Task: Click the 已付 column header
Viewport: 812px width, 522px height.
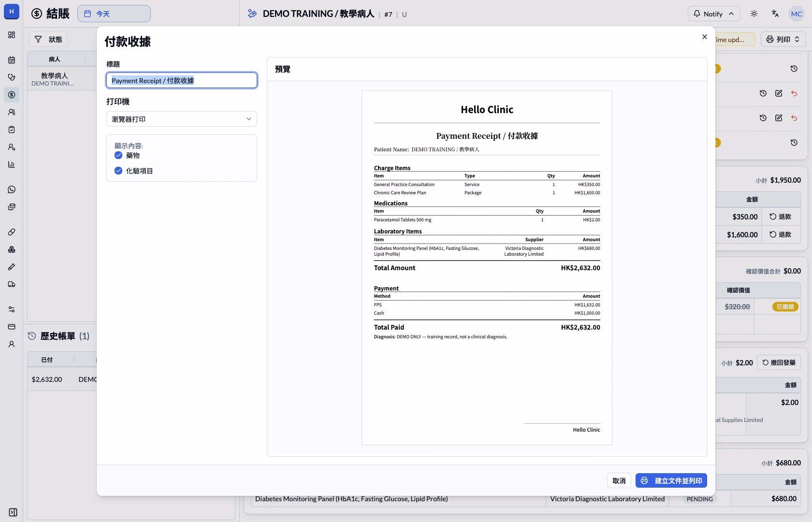Action: pyautogui.click(x=47, y=360)
